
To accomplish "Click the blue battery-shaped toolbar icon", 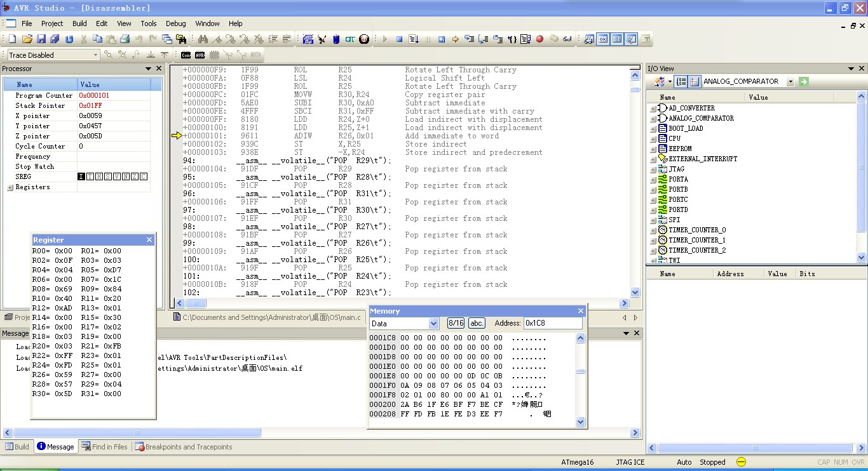I will 336,39.
